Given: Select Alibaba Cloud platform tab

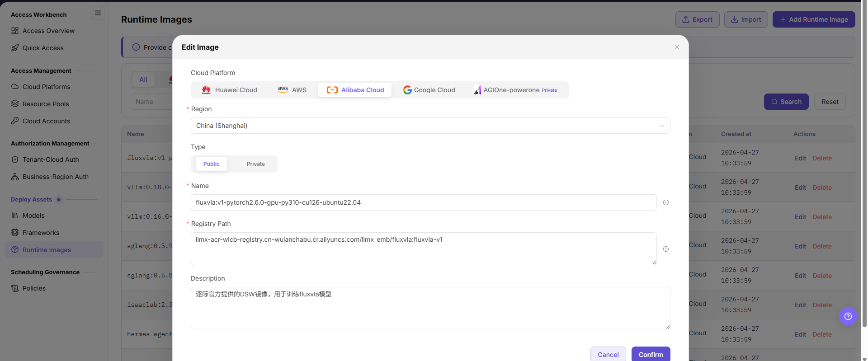Looking at the screenshot, I should (355, 90).
